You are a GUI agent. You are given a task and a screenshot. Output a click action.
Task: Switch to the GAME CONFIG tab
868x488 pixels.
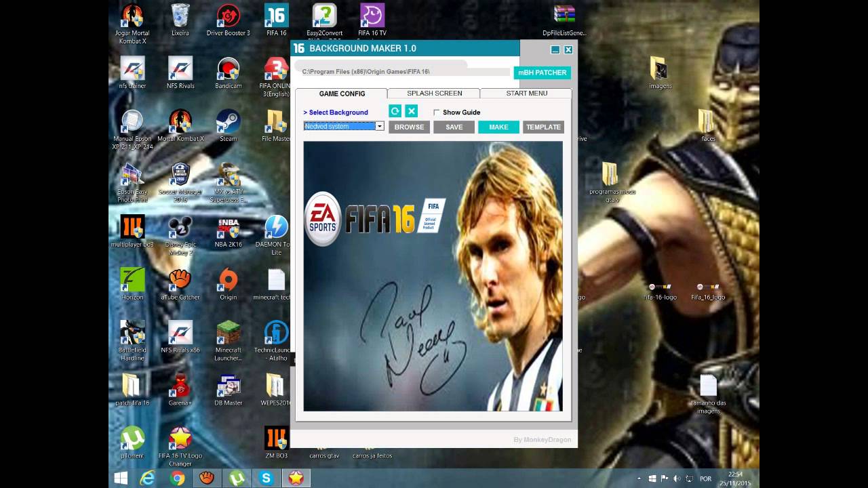click(x=342, y=94)
